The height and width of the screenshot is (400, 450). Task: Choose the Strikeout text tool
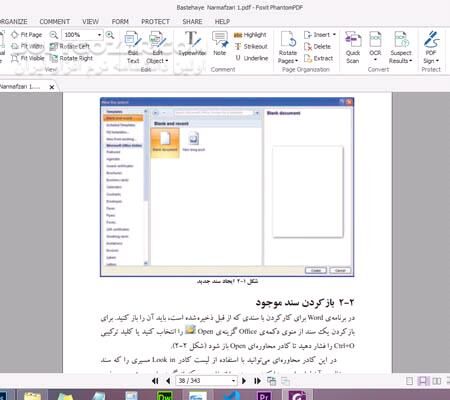point(251,46)
